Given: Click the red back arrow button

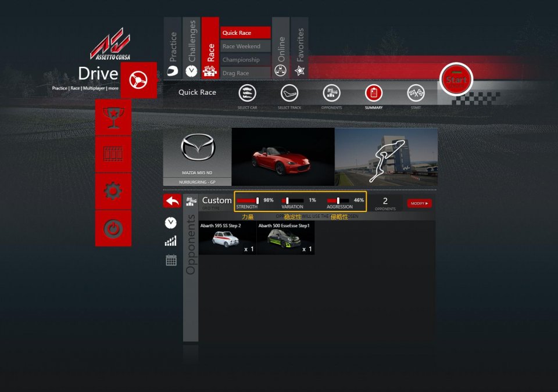Looking at the screenshot, I should click(x=172, y=202).
